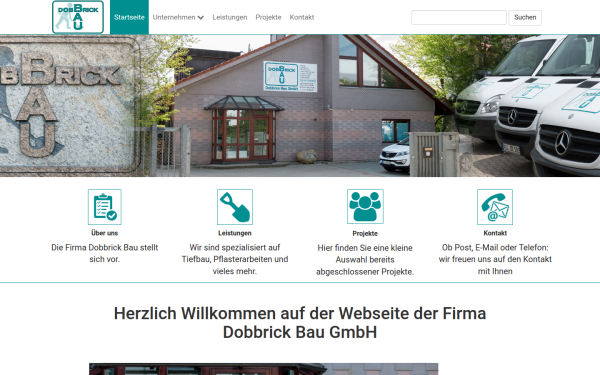Click the clipboard checklist icon for Über uns

(x=104, y=207)
